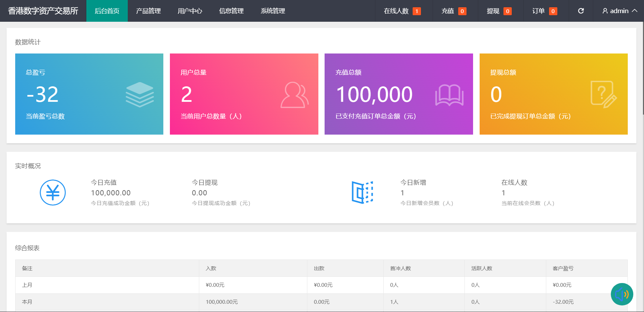The image size is (644, 312).
Task: Open the 系统管理 menu
Action: 273,11
